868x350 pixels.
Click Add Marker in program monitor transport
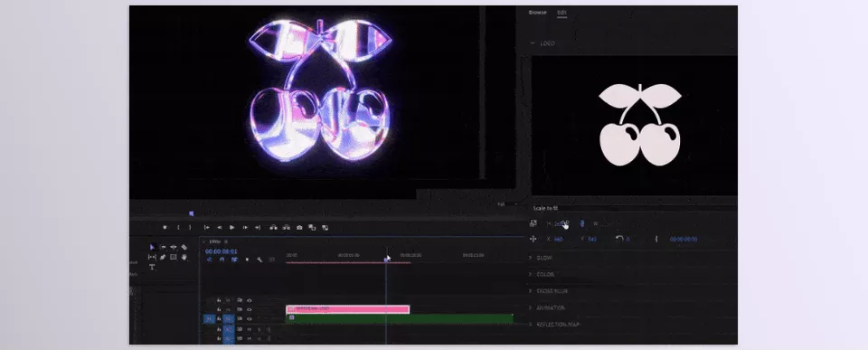tap(165, 228)
